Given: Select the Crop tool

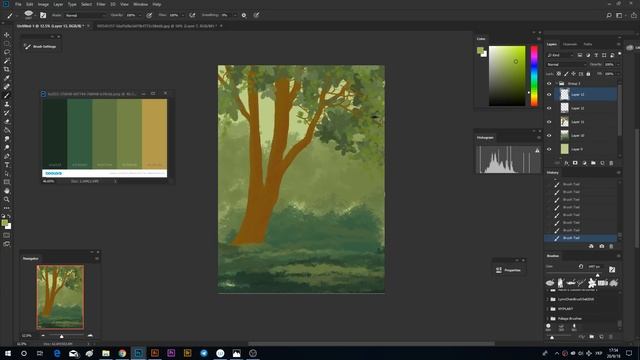Looking at the screenshot, I should (7, 69).
